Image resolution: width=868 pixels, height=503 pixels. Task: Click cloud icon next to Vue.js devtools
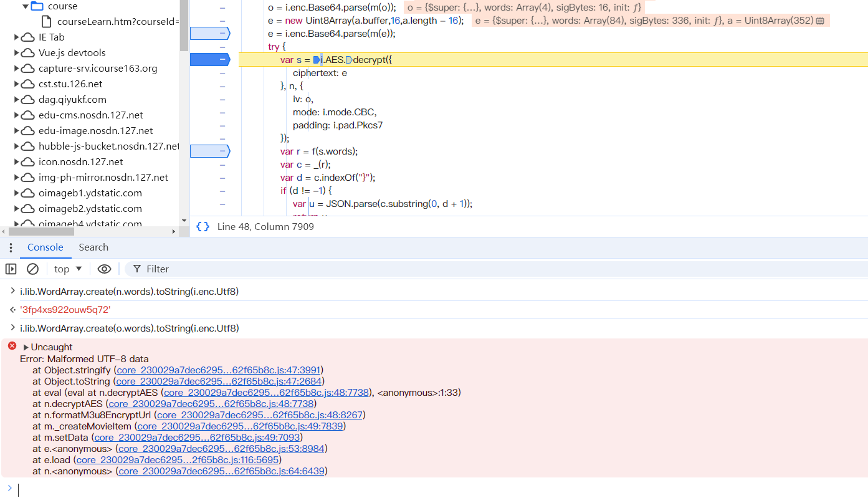[28, 53]
